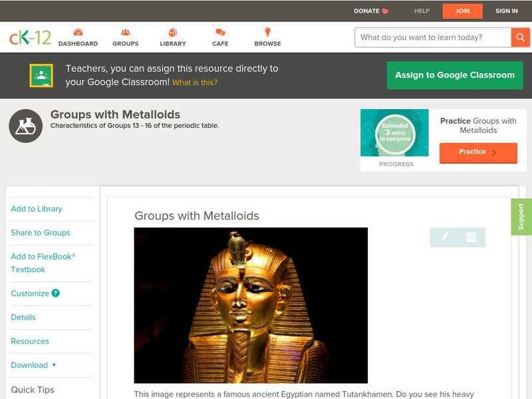Click the orange Practice button

[x=478, y=153]
